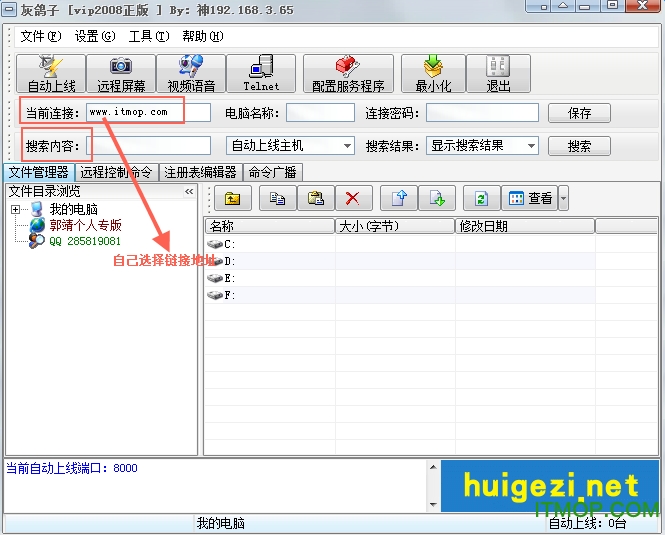The height and width of the screenshot is (535, 665).
Task: Click the 最小化 toolbar button
Action: 433,73
